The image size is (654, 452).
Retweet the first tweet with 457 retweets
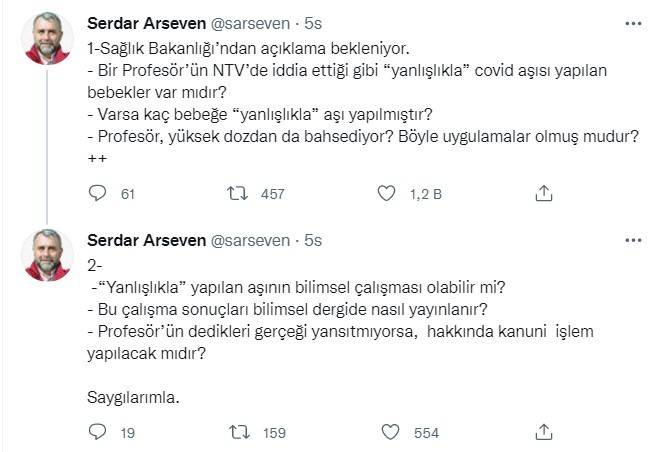[239, 194]
